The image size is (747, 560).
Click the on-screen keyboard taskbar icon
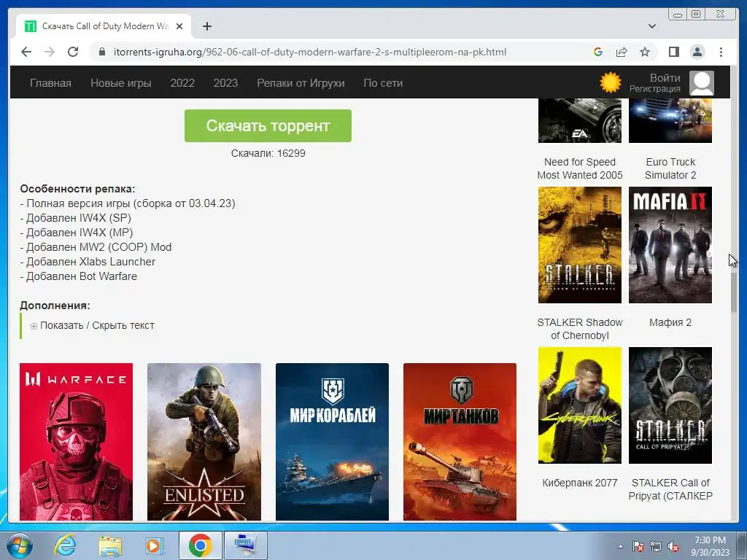(246, 545)
